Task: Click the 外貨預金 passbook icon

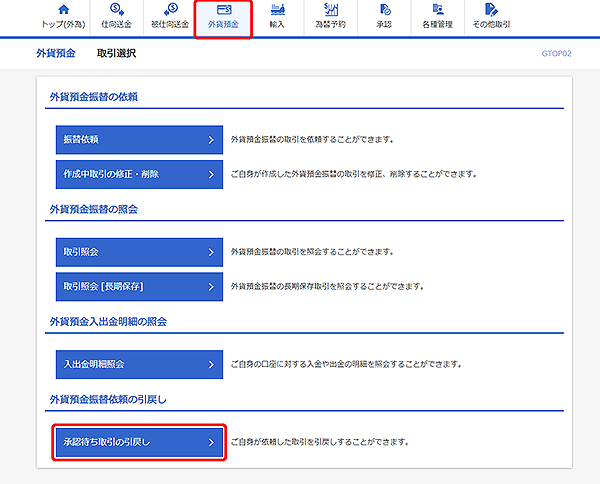Action: coord(223,9)
